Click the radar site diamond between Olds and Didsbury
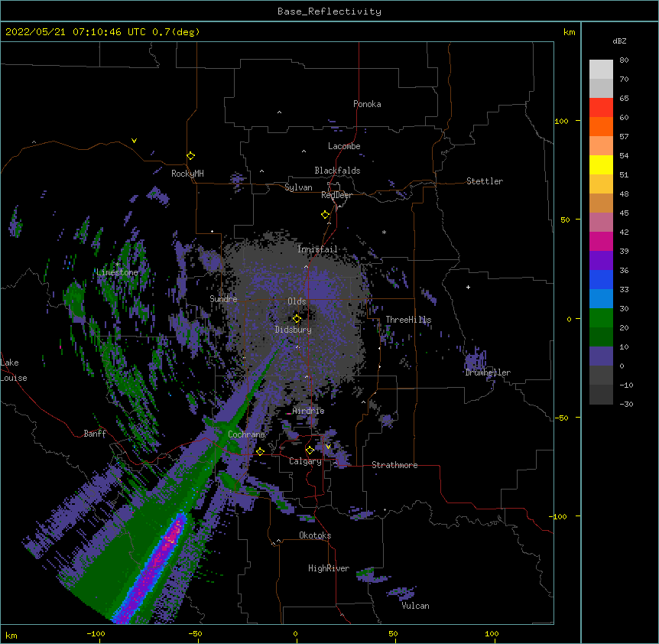The image size is (659, 644). coord(297,319)
